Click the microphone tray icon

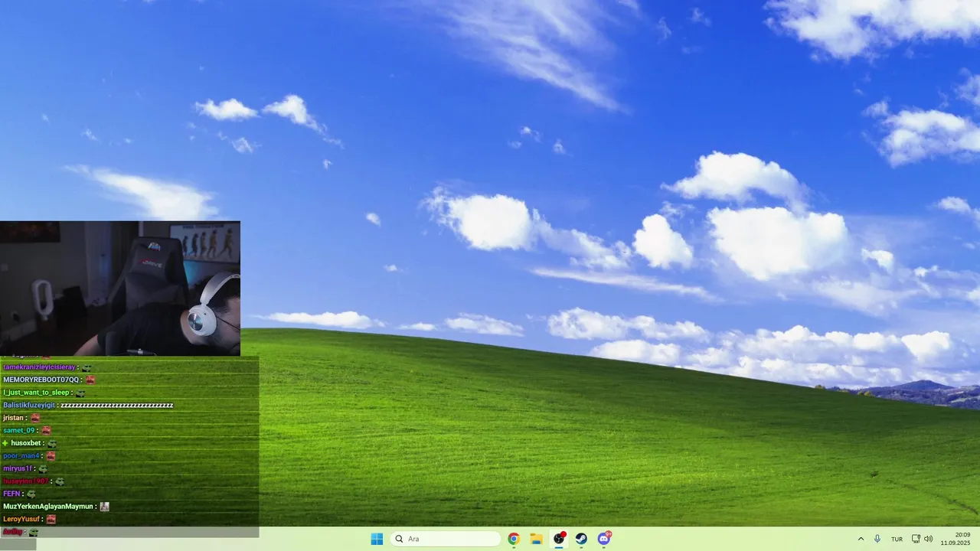[877, 539]
